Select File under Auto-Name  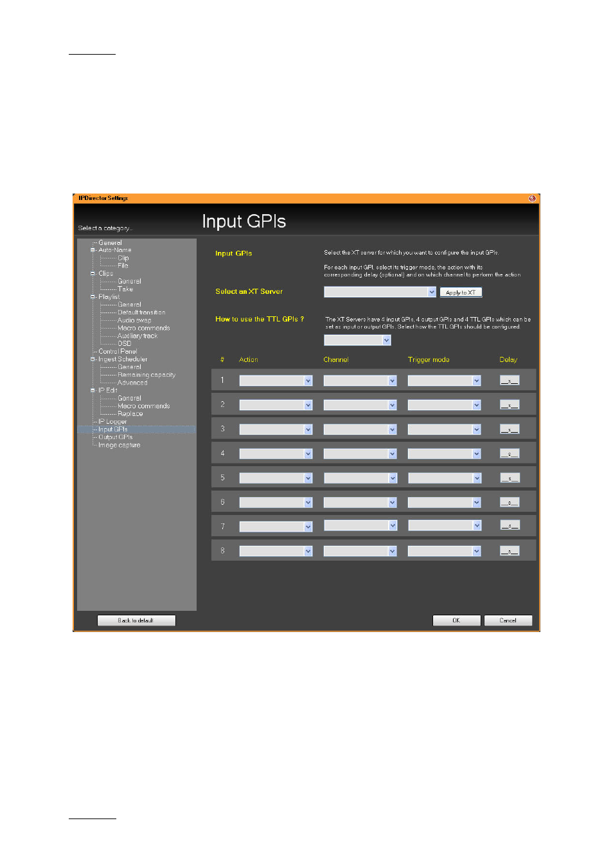[123, 266]
